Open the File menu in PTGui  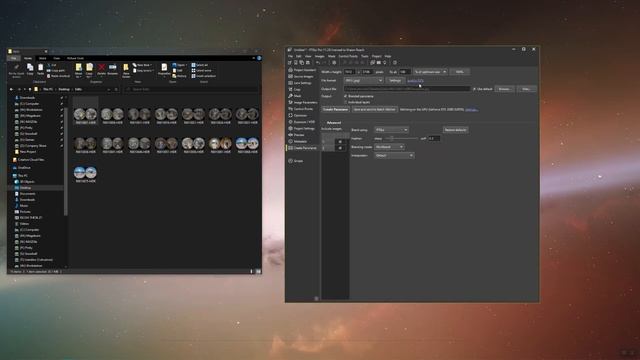point(290,56)
